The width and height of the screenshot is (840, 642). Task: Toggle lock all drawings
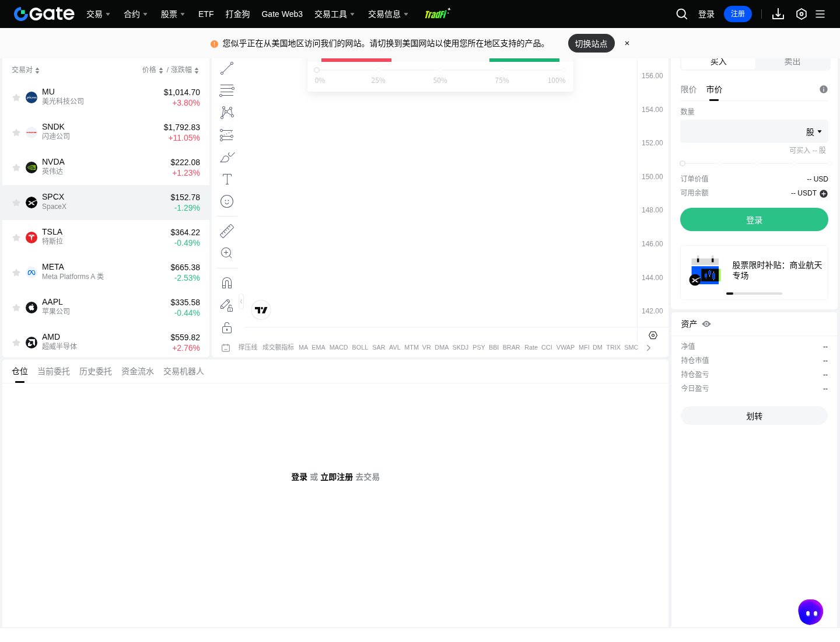[227, 327]
